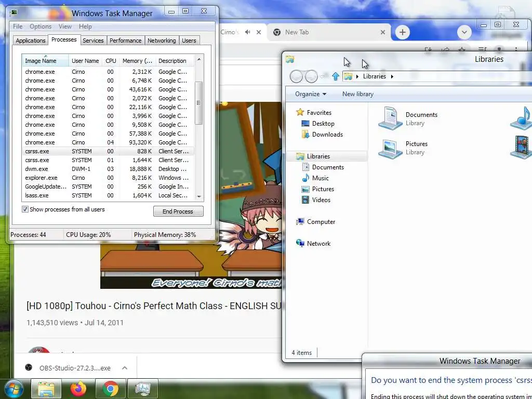Click the End Process button
This screenshot has height=399, width=532.
[x=178, y=211]
